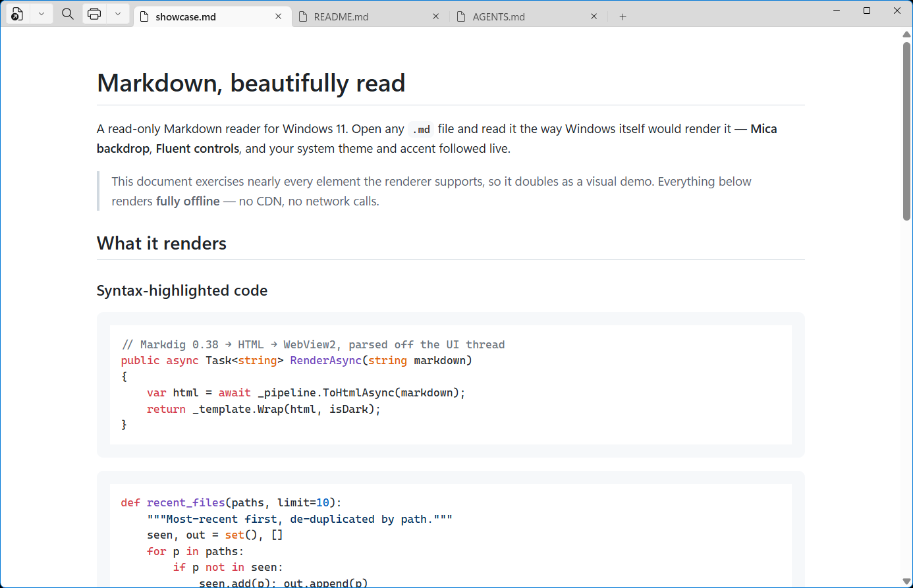Click the vertical scrollbar thumb
This screenshot has width=913, height=588.
pos(907,131)
